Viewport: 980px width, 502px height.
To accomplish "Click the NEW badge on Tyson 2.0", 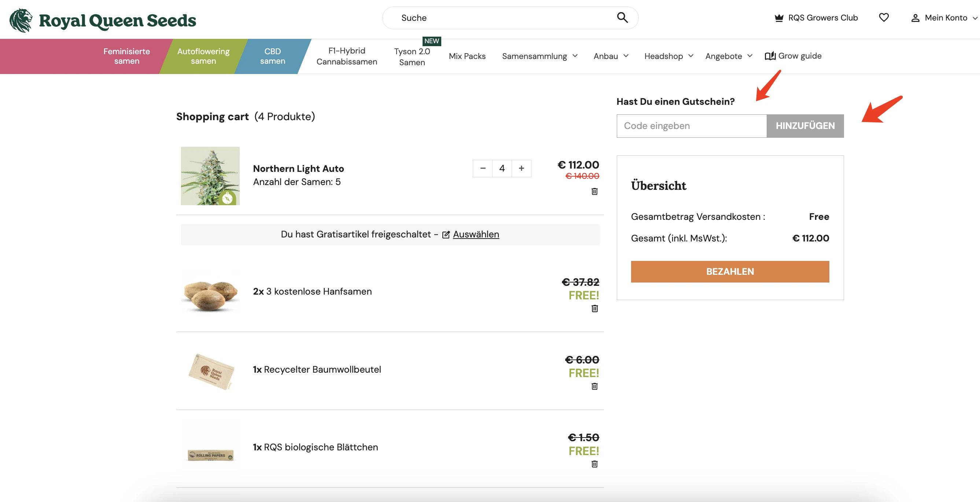I will tap(431, 41).
